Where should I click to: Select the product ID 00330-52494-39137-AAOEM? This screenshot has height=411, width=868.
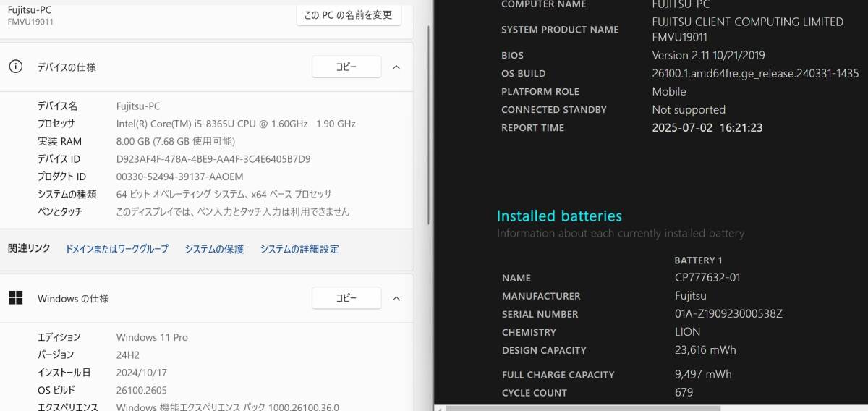click(180, 177)
